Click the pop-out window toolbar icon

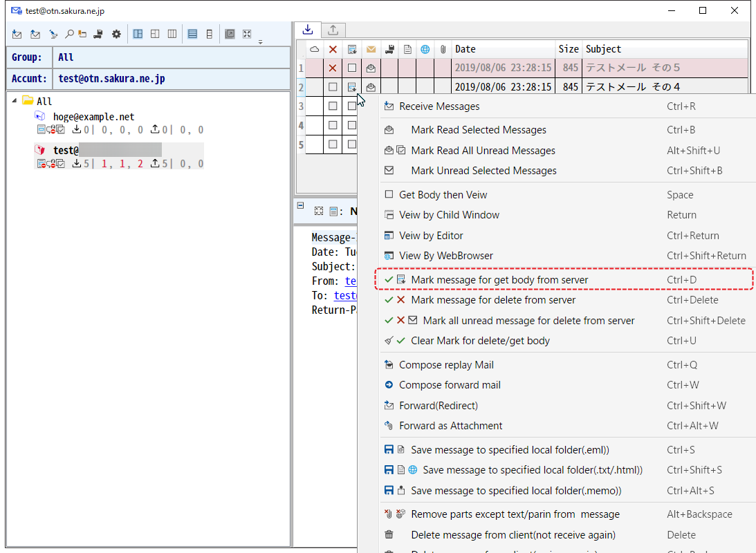(x=230, y=34)
